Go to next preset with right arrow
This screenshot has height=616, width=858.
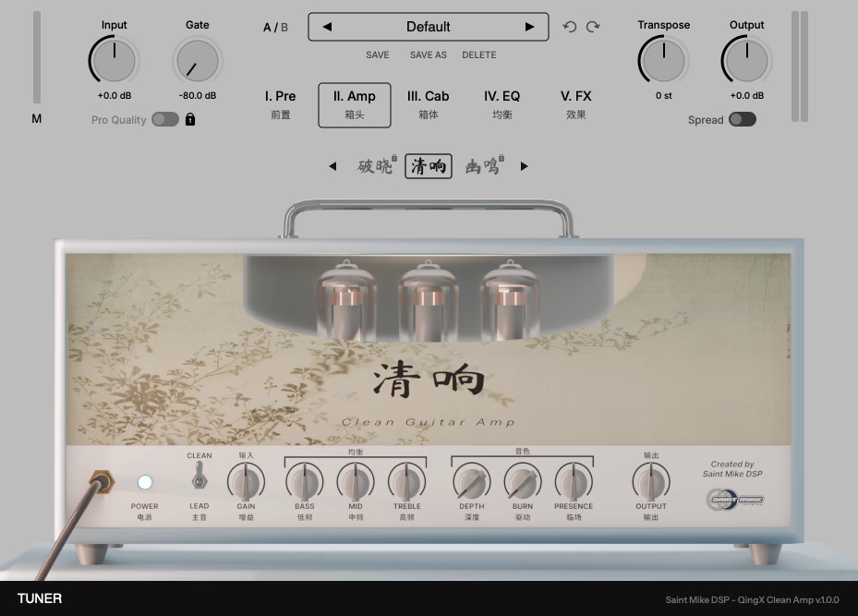tap(529, 26)
